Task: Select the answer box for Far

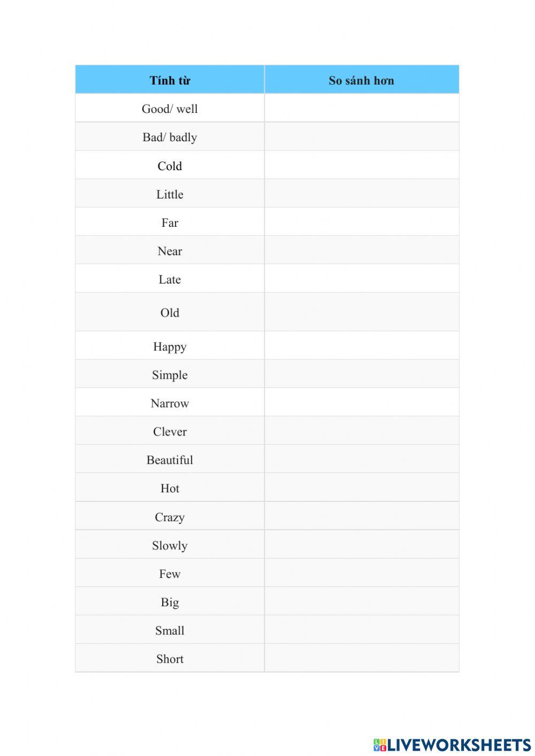Action: pos(362,222)
